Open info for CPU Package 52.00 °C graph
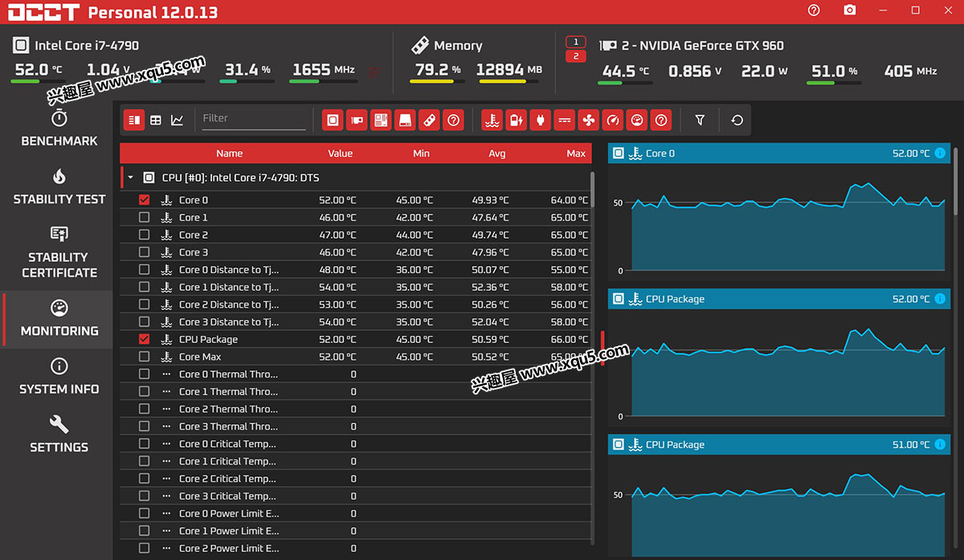Screen dimensions: 964x560 point(941,299)
